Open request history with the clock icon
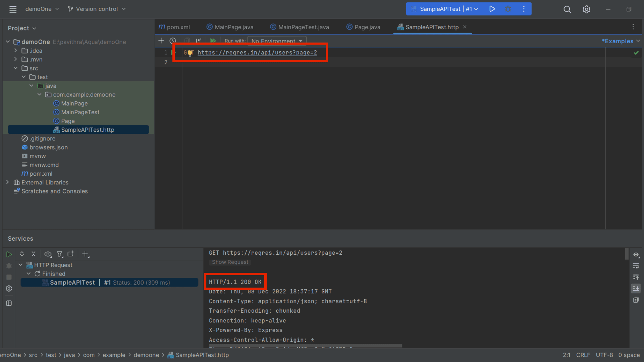Image resolution: width=644 pixels, height=362 pixels. click(x=173, y=41)
